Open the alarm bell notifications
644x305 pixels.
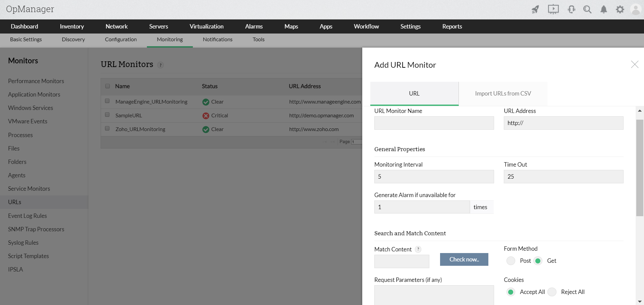point(604,9)
